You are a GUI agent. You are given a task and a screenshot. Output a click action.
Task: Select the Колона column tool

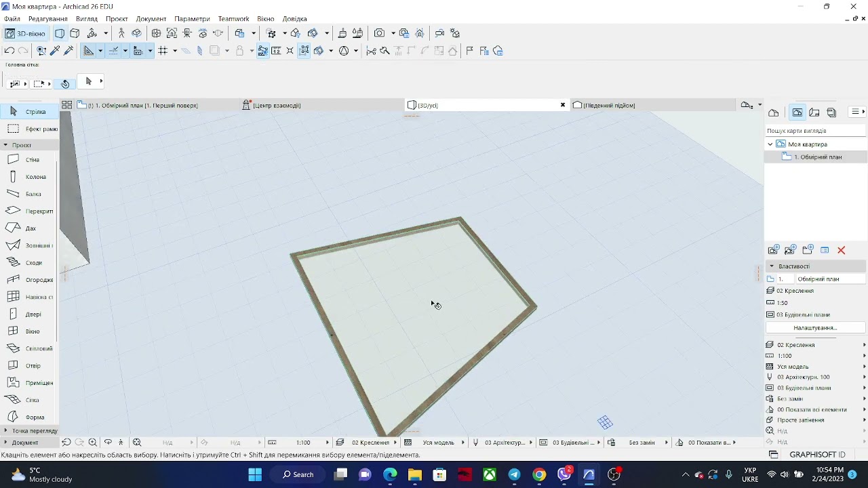point(30,177)
